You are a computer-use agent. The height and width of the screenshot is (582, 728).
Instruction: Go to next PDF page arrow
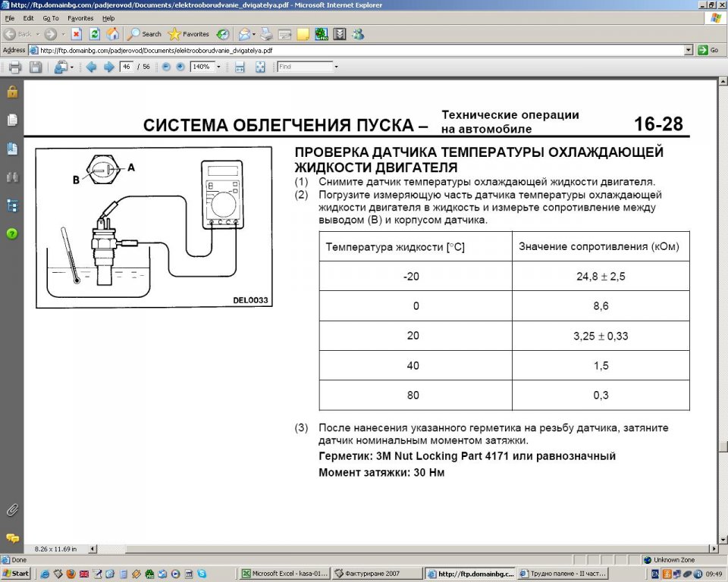tap(108, 67)
